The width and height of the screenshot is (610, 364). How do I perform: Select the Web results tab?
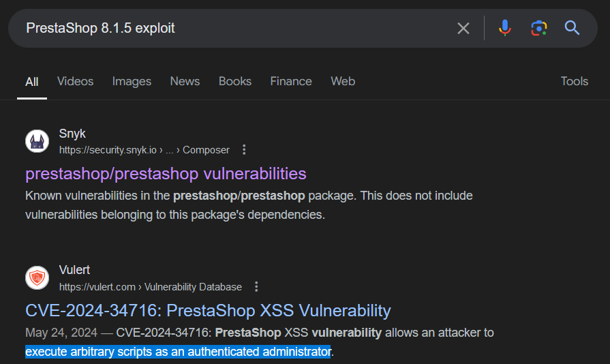click(x=343, y=81)
